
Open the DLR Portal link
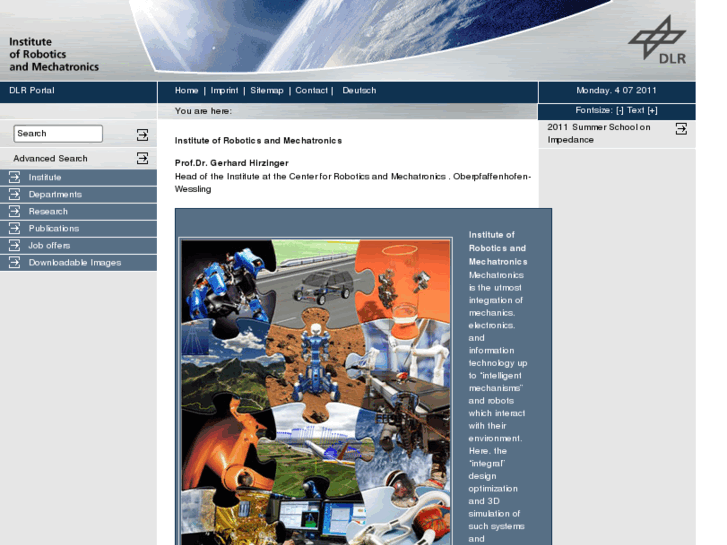pyautogui.click(x=32, y=90)
